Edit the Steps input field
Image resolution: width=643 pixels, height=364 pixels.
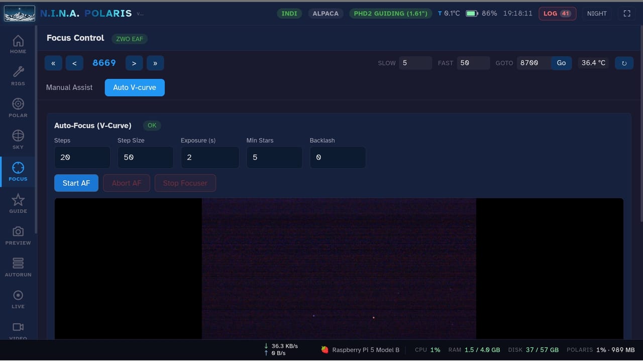(82, 158)
